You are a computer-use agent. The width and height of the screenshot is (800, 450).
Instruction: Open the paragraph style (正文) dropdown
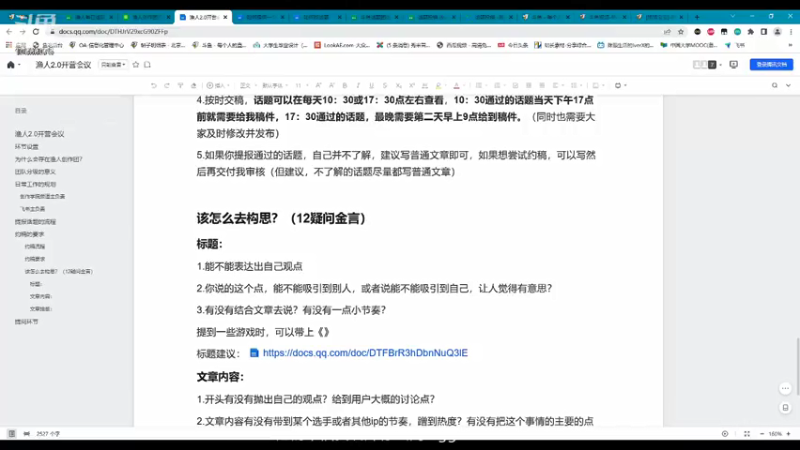point(247,86)
